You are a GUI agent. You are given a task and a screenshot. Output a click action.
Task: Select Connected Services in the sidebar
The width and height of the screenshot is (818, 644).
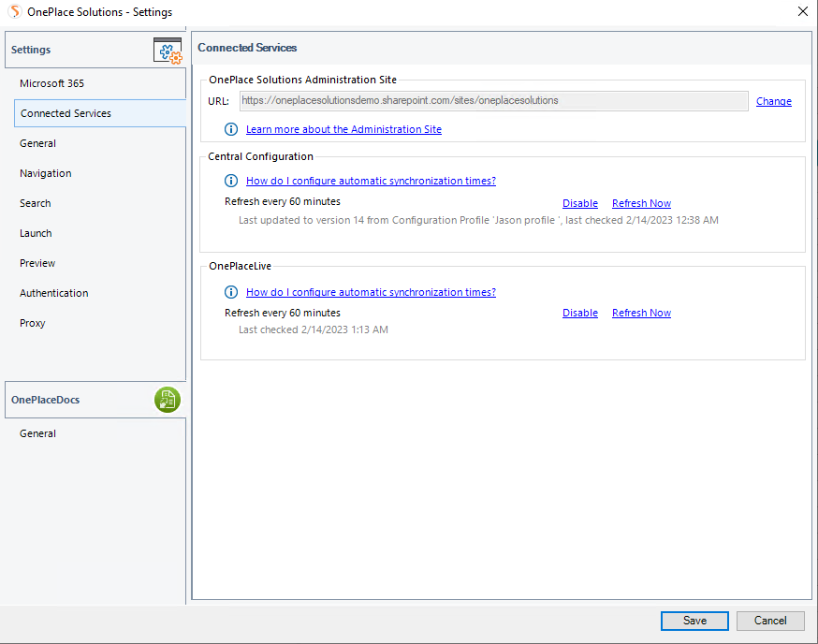(66, 113)
